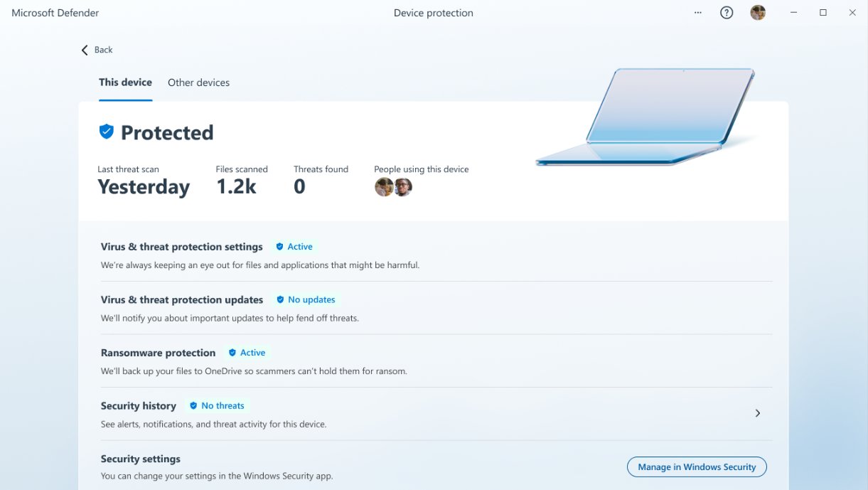Image resolution: width=868 pixels, height=490 pixels.
Task: Open the account profile picture in title bar
Action: point(759,13)
